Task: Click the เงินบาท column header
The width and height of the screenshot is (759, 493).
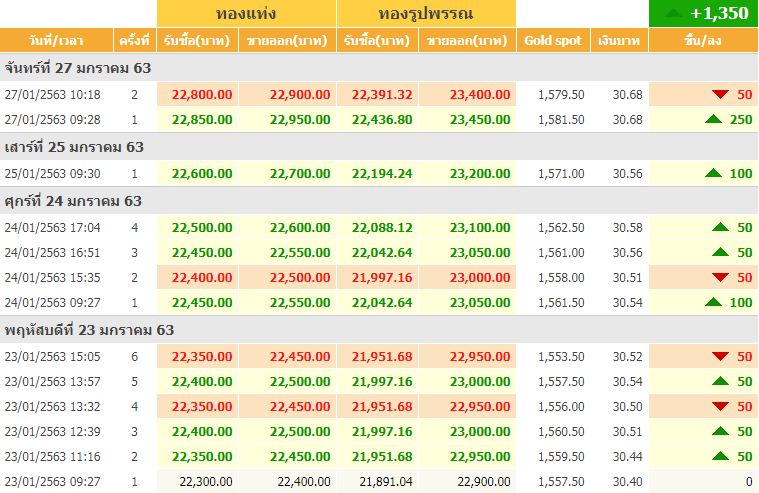Action: click(619, 40)
